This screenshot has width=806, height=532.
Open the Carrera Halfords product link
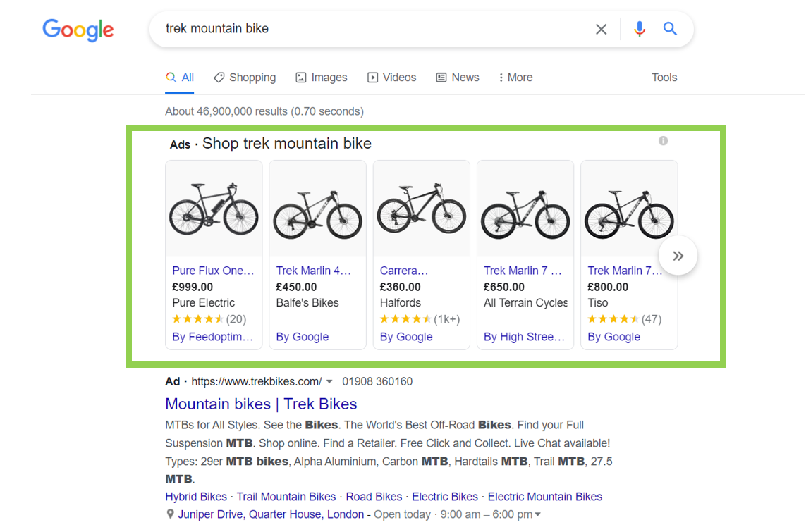(404, 271)
